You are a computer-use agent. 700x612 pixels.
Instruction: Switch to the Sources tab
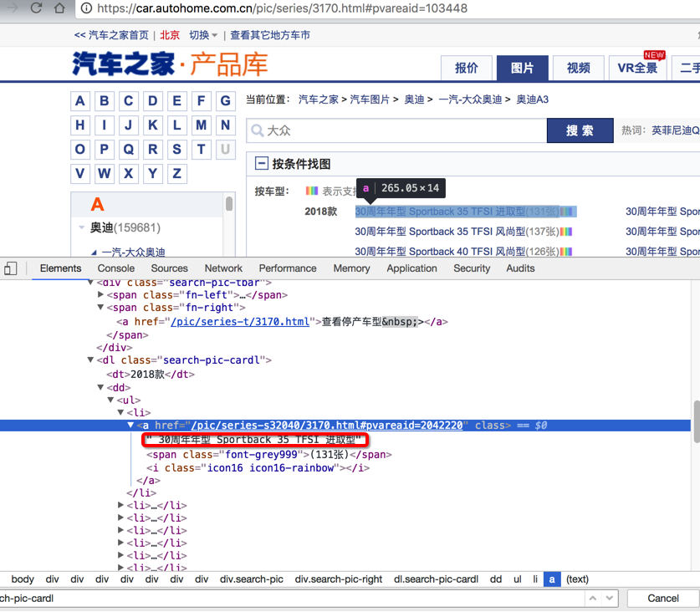pos(169,268)
